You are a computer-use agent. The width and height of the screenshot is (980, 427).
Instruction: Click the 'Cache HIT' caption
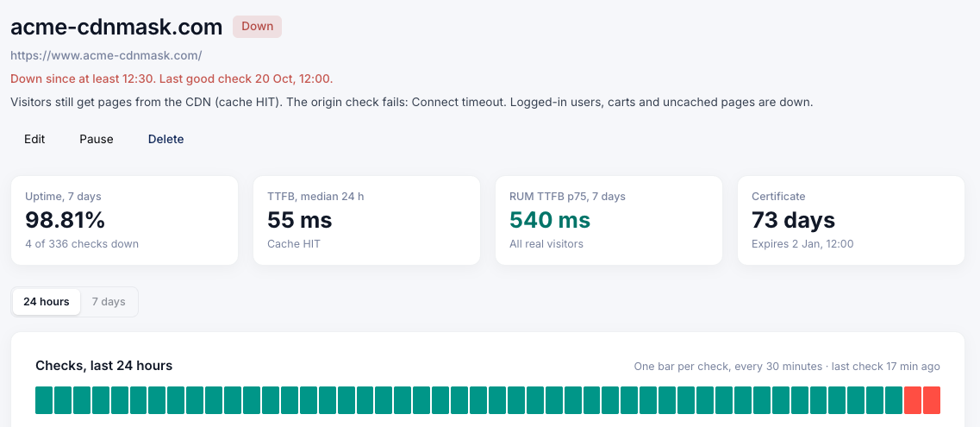294,244
